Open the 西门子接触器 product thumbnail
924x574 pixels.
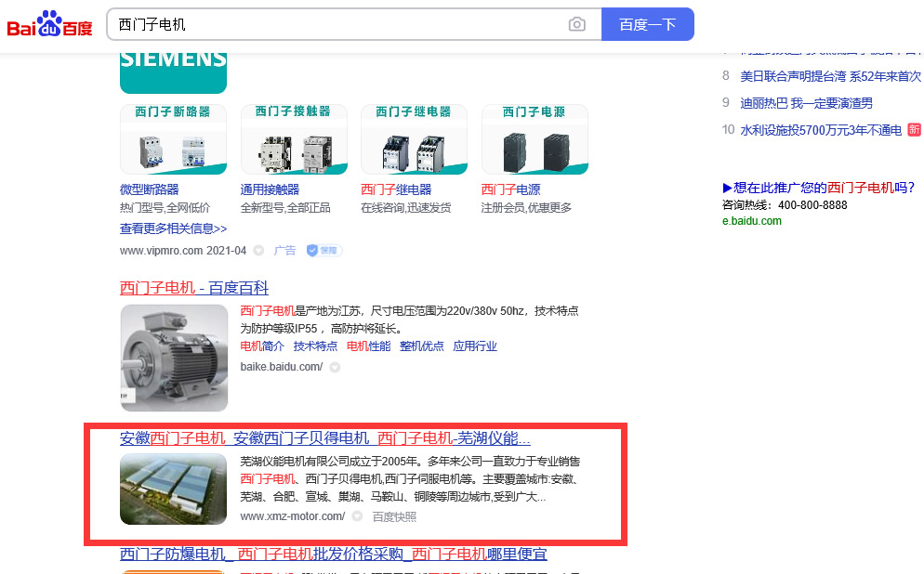(294, 140)
